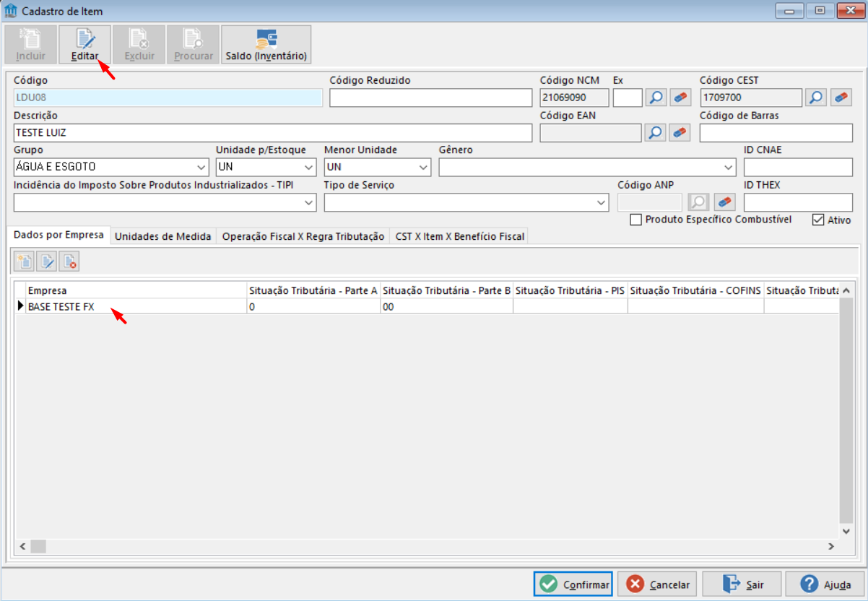Click the grid scroll left arrow
Viewport: 868px width, 601px height.
click(22, 545)
